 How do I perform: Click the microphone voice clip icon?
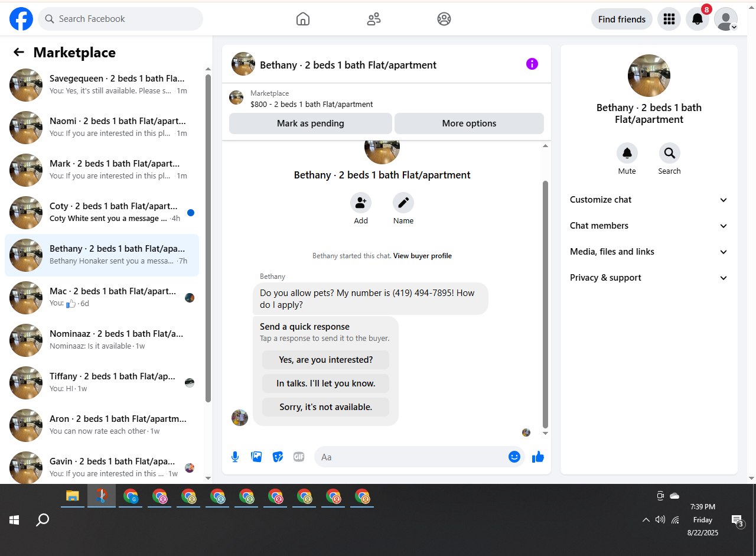pyautogui.click(x=235, y=457)
